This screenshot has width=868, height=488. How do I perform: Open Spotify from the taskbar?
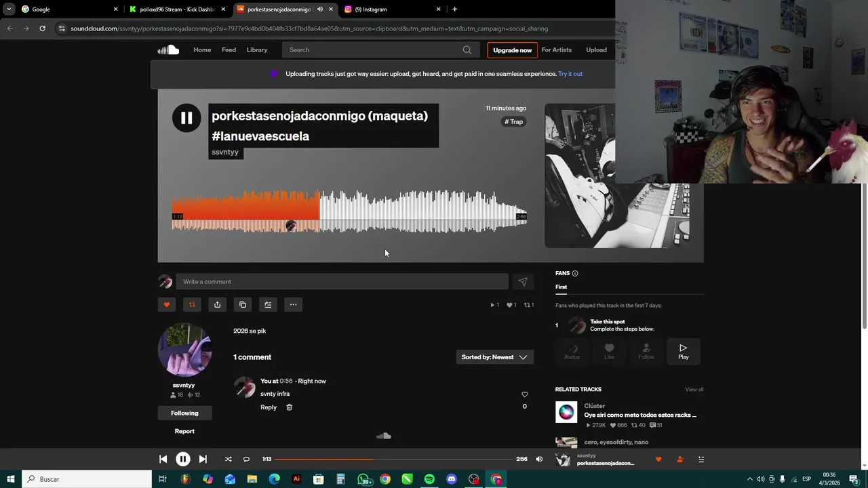[x=429, y=479]
